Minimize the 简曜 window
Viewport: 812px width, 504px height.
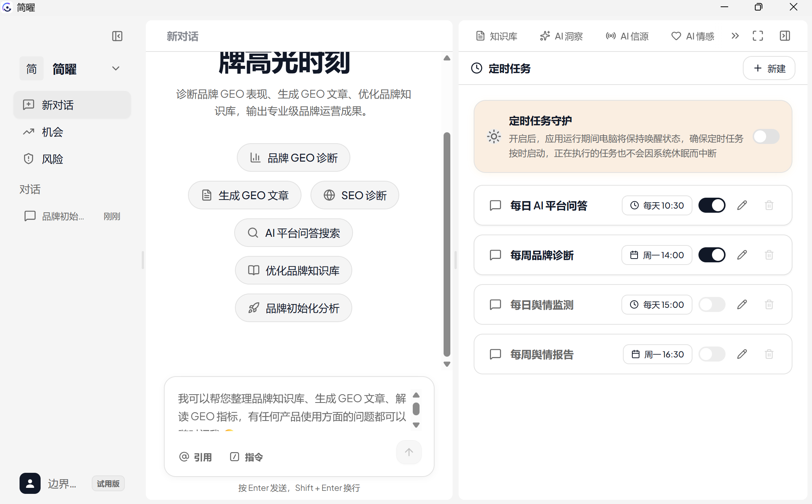pyautogui.click(x=724, y=7)
